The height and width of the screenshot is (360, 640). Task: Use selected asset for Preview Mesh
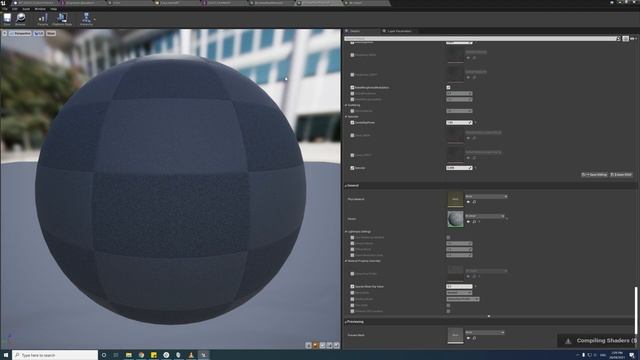point(468,338)
